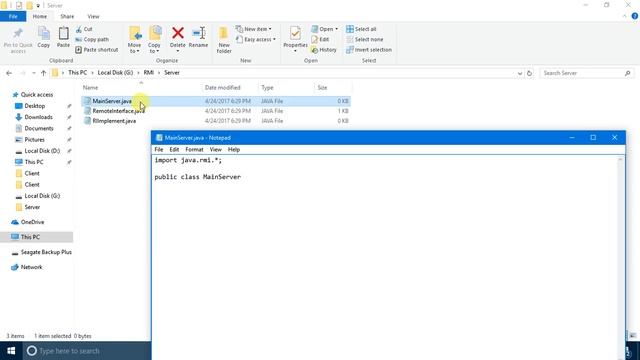640x360 pixels.
Task: Click the Refresh button in address bar
Action: click(x=529, y=73)
